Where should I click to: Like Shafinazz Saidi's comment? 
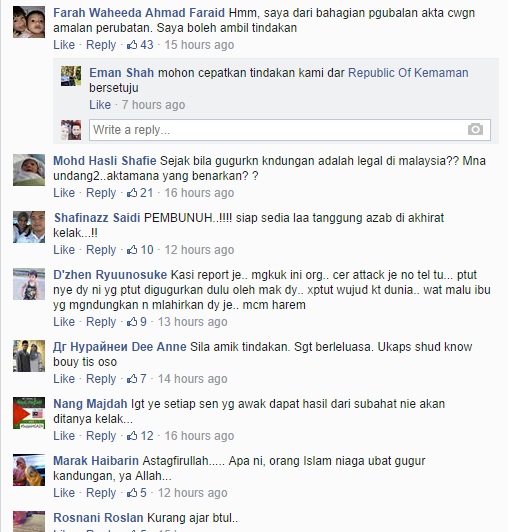(64, 250)
